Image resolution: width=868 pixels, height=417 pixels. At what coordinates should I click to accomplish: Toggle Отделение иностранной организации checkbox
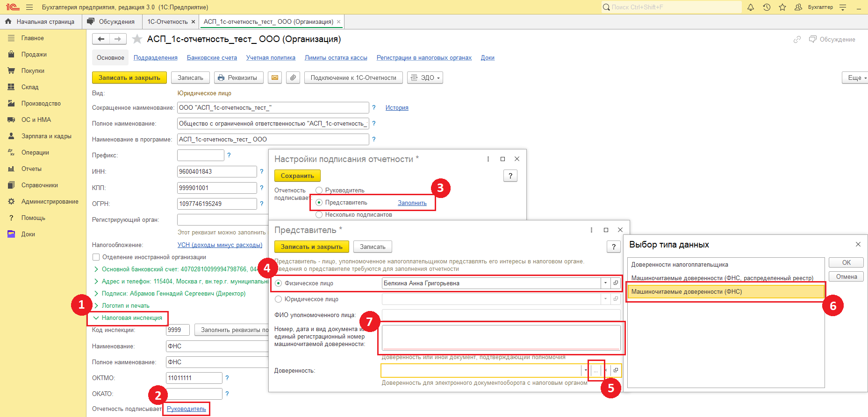pyautogui.click(x=96, y=257)
